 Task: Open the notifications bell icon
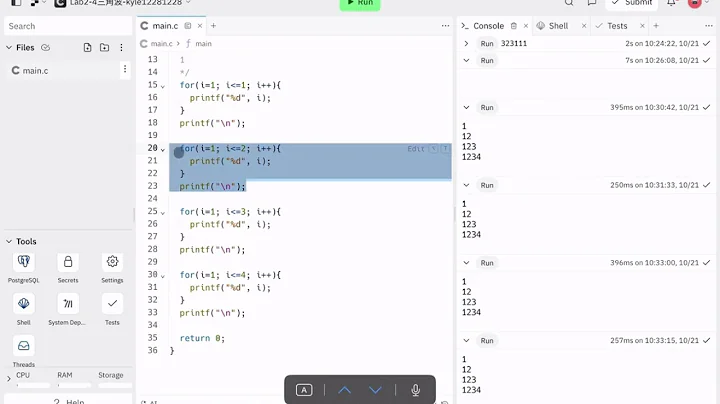click(x=672, y=3)
